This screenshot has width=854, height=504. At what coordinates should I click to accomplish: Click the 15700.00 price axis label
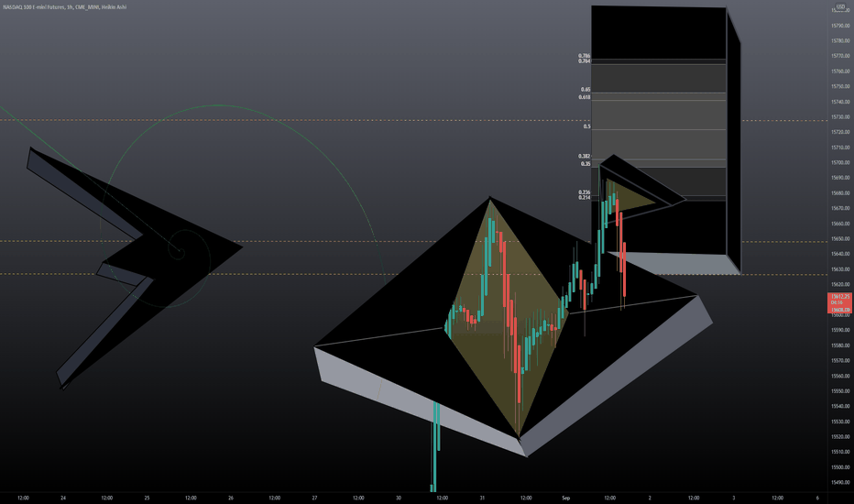click(840, 163)
